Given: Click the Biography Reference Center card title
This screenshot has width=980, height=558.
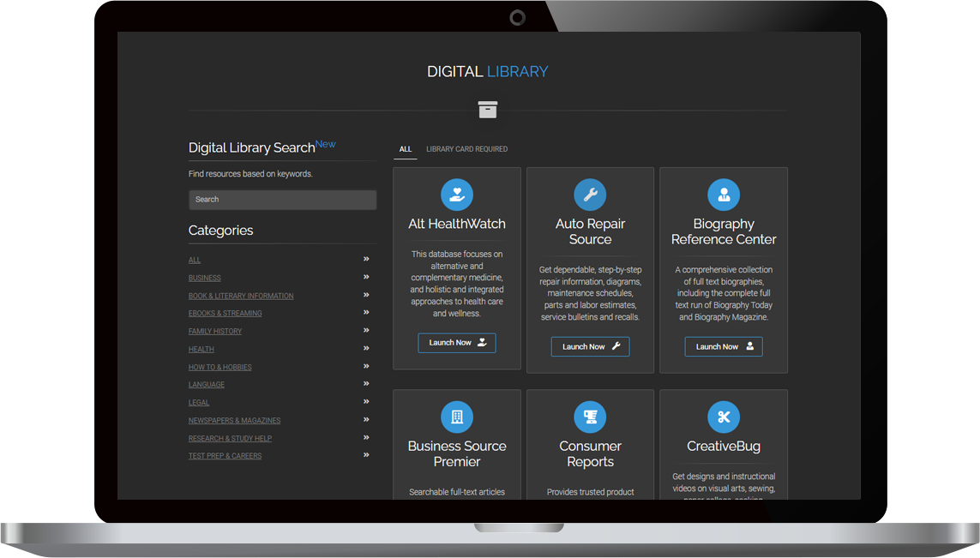Looking at the screenshot, I should coord(724,231).
